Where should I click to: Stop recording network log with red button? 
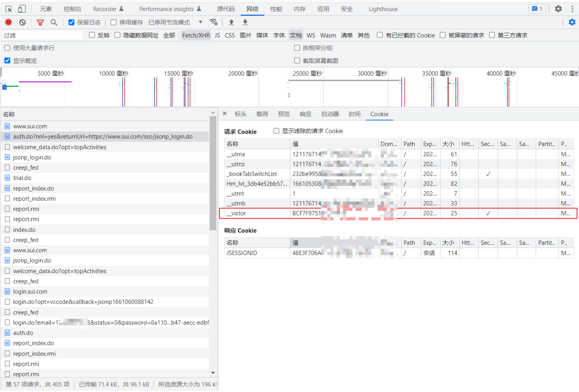9,22
